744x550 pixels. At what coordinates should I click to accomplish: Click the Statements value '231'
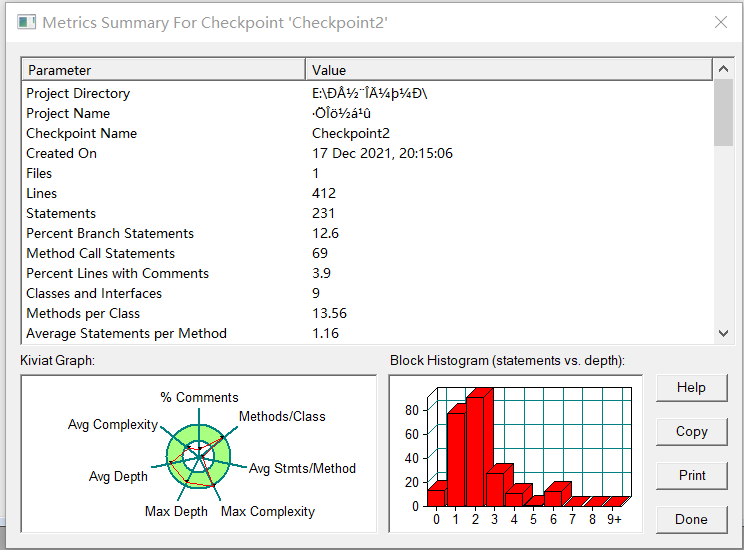pos(323,214)
